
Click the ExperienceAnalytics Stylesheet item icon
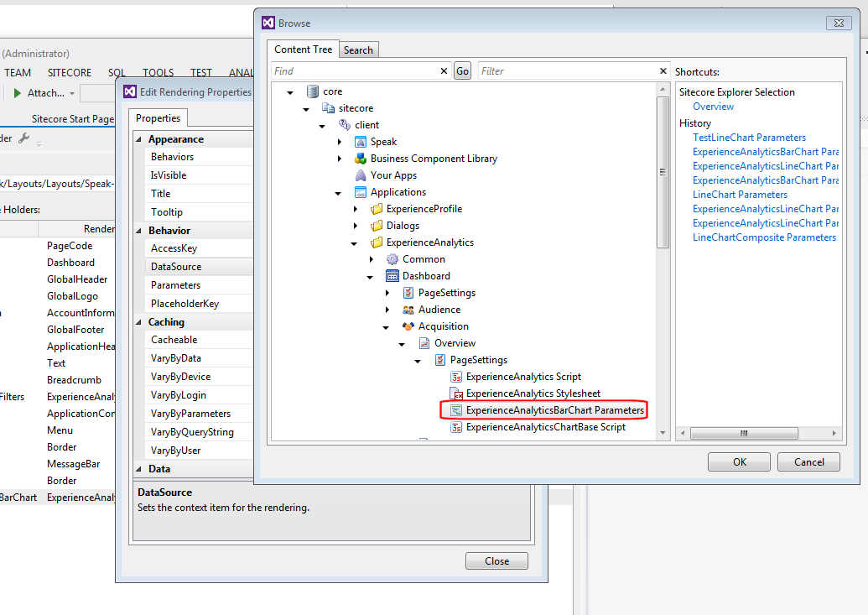455,393
